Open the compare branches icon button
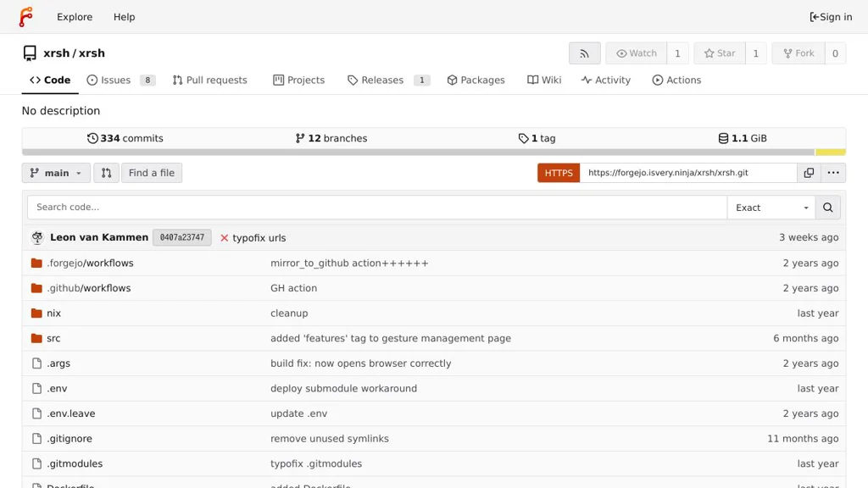868x488 pixels. [x=106, y=173]
